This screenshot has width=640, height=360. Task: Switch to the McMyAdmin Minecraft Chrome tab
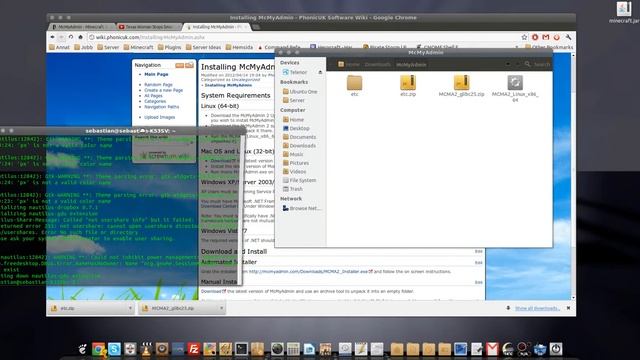[81, 27]
